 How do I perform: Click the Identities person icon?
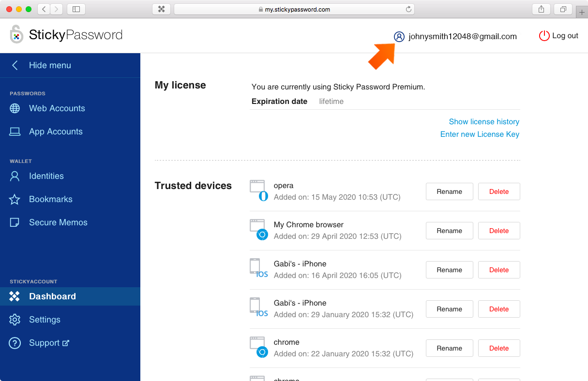click(15, 176)
